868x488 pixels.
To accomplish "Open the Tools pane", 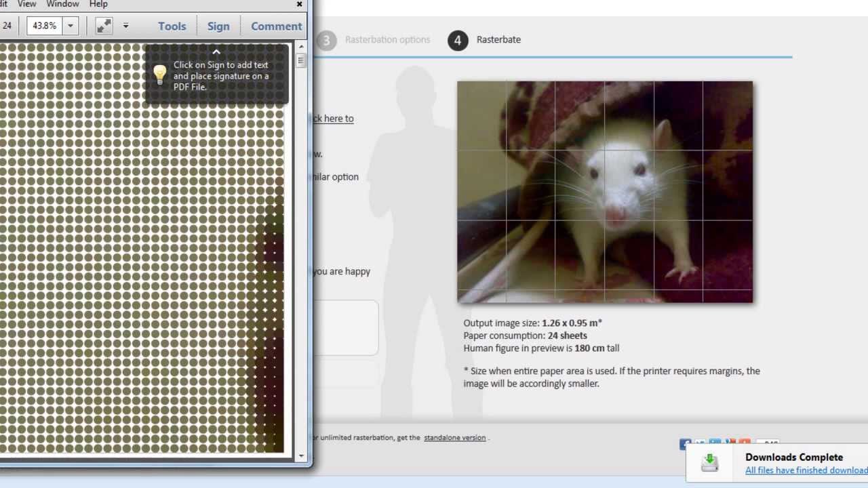I will click(172, 26).
